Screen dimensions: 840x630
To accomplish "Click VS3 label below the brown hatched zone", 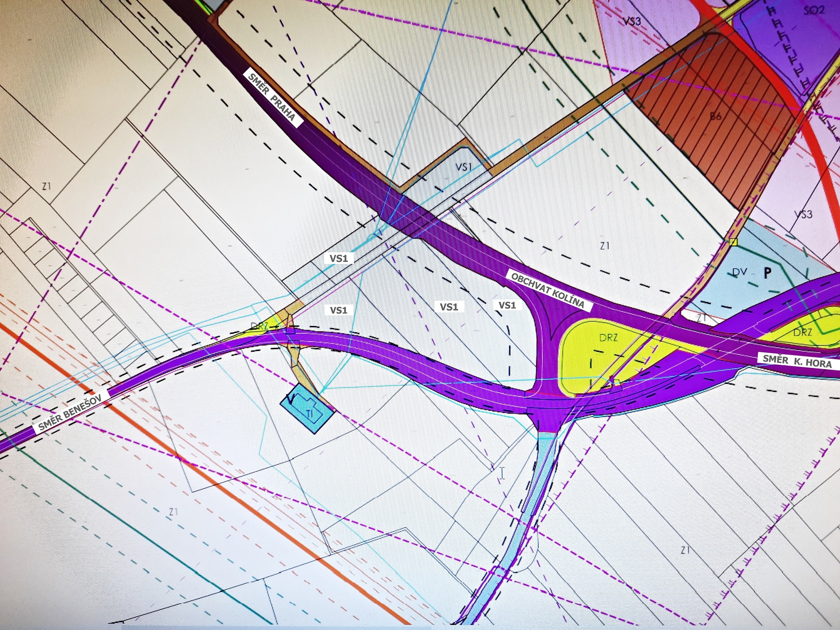I will pos(804,215).
